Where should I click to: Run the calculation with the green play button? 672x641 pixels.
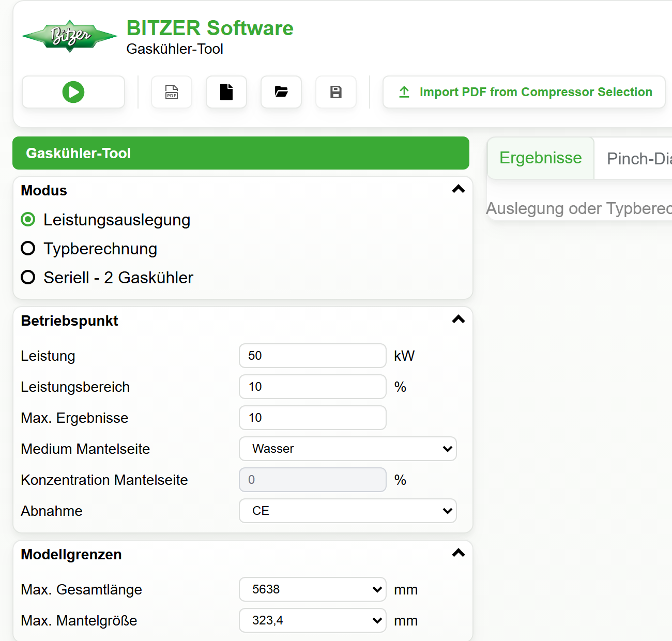pyautogui.click(x=73, y=92)
